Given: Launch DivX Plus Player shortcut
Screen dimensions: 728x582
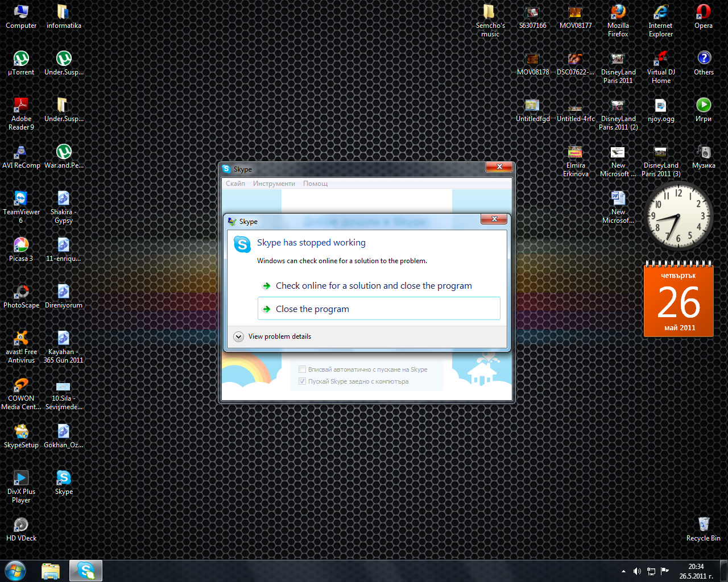Looking at the screenshot, I should click(x=21, y=487).
